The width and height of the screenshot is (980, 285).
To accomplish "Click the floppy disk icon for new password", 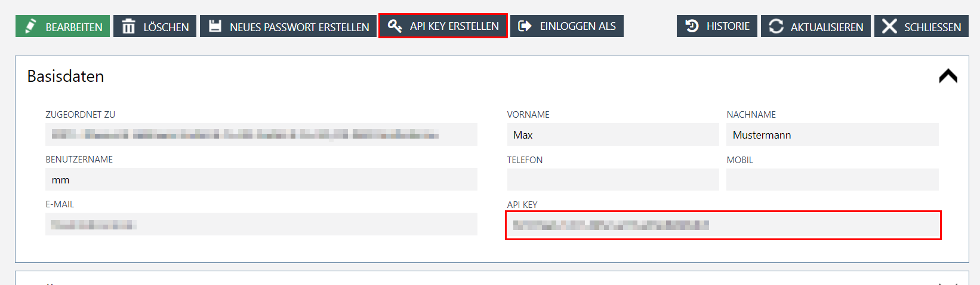I will click(x=215, y=26).
